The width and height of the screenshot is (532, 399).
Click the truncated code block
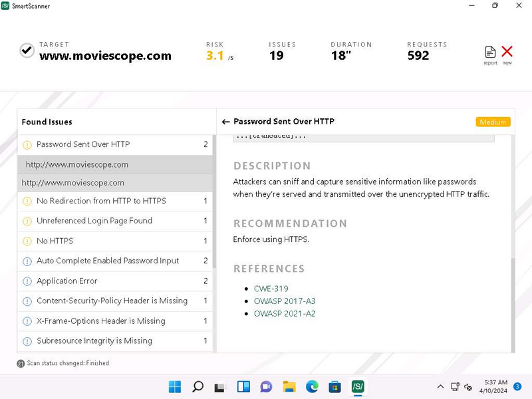(363, 138)
